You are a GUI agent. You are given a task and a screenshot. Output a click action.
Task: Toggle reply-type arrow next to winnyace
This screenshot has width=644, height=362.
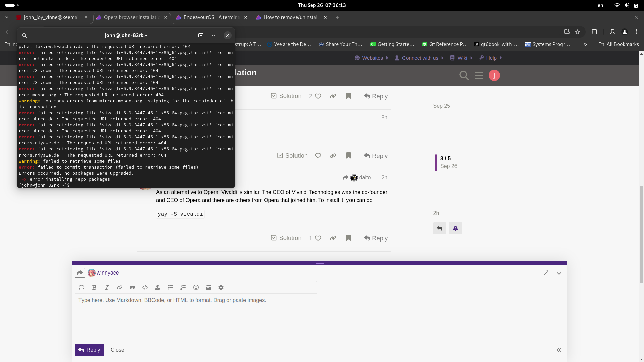tap(80, 273)
